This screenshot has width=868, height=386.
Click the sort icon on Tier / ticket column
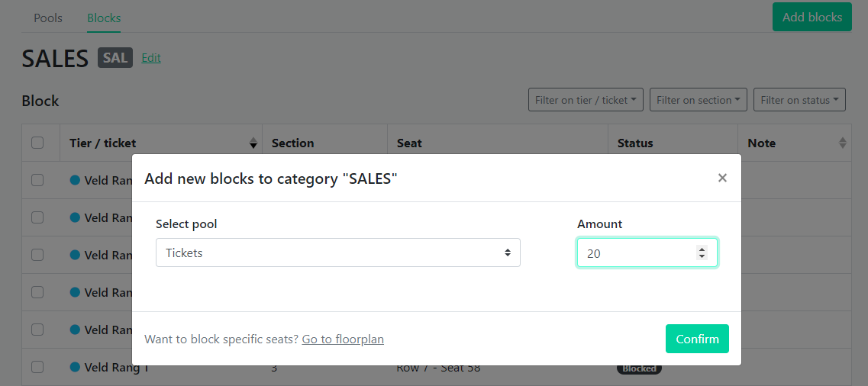click(253, 143)
